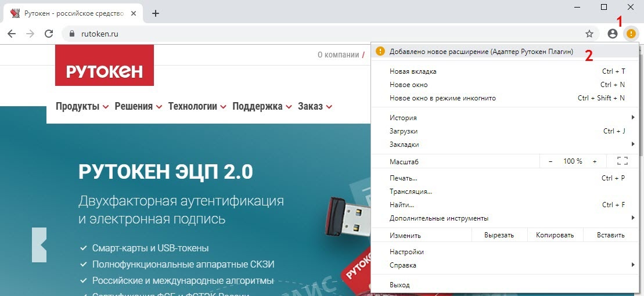Click the Двухфакторная аутентификация subtitle

point(181,201)
